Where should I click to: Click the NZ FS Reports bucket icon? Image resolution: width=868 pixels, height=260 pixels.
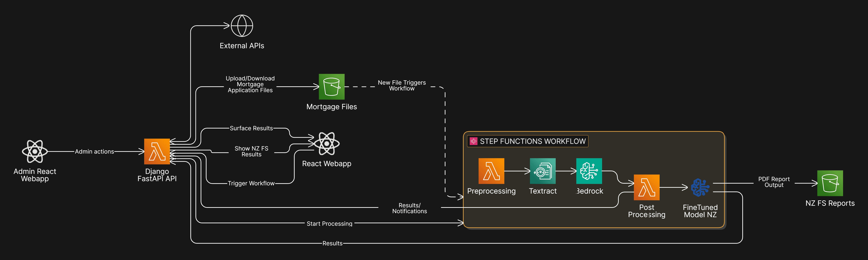coord(830,183)
